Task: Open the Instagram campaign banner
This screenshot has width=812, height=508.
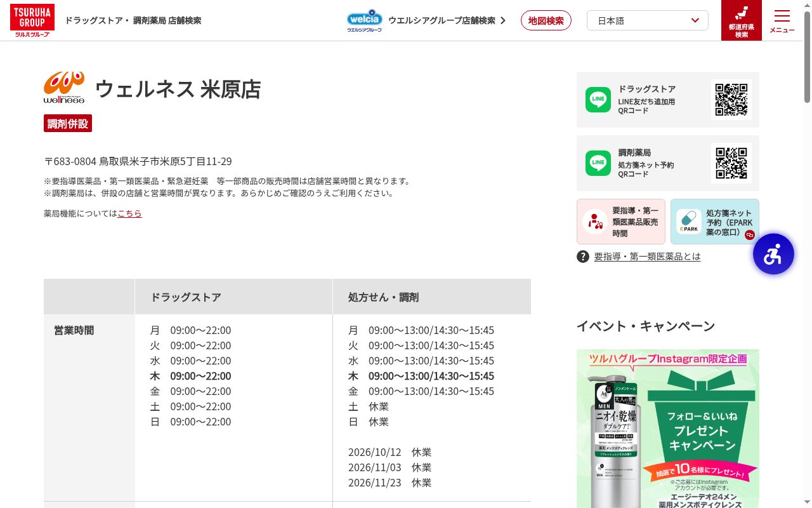Action: point(668,429)
